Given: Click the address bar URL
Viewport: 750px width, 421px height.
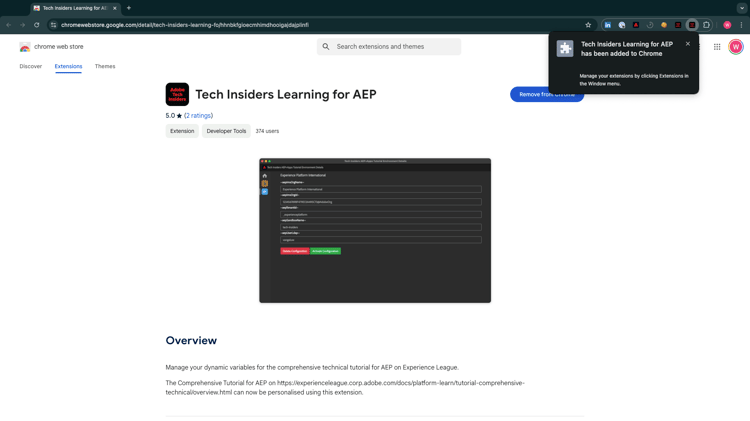Looking at the screenshot, I should [x=185, y=25].
